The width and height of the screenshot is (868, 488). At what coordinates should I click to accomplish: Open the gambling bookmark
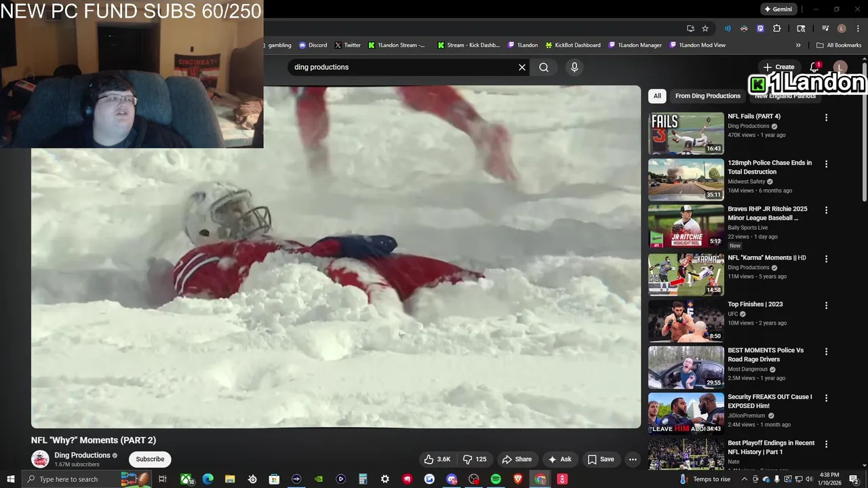279,45
